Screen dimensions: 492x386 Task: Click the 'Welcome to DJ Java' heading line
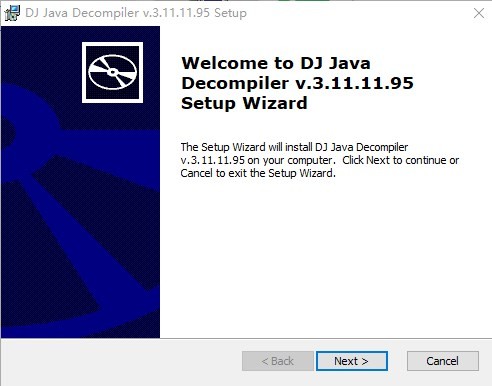pos(276,63)
